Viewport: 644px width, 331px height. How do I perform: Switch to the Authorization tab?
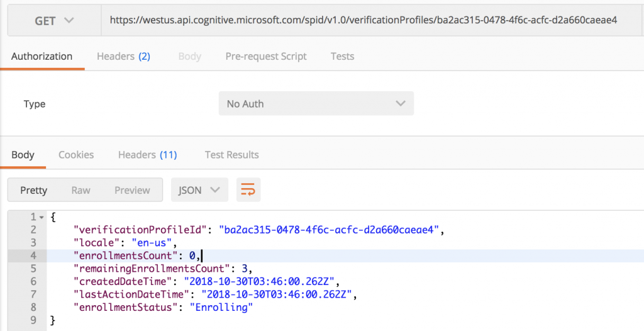(42, 56)
